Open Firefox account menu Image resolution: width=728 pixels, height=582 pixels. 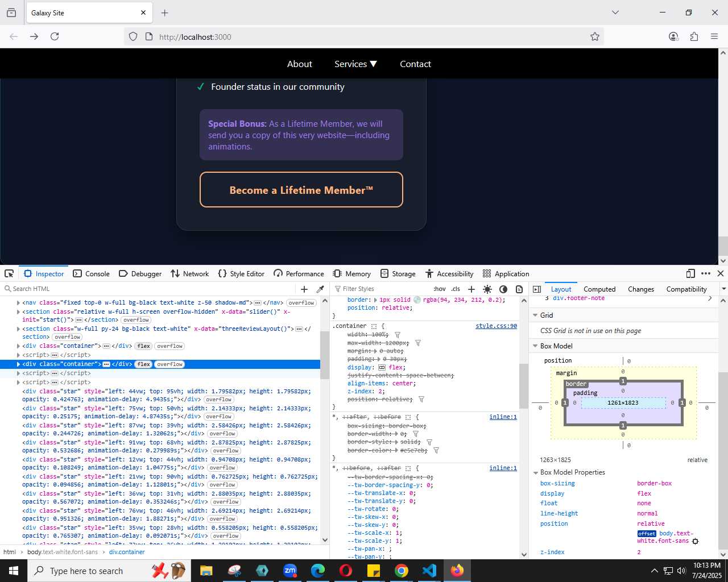(x=673, y=36)
